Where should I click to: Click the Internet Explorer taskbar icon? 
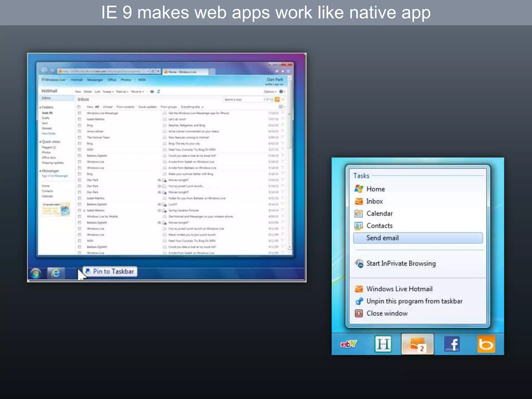(56, 273)
